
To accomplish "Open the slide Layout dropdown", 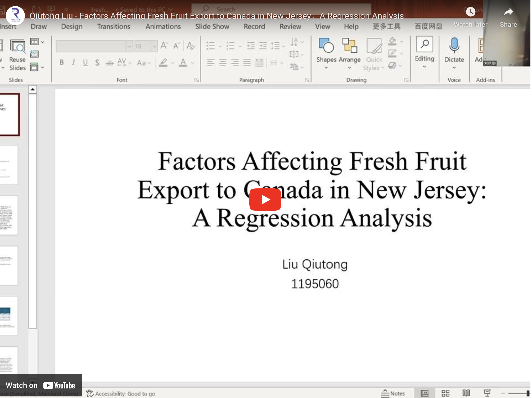I will pos(37,42).
